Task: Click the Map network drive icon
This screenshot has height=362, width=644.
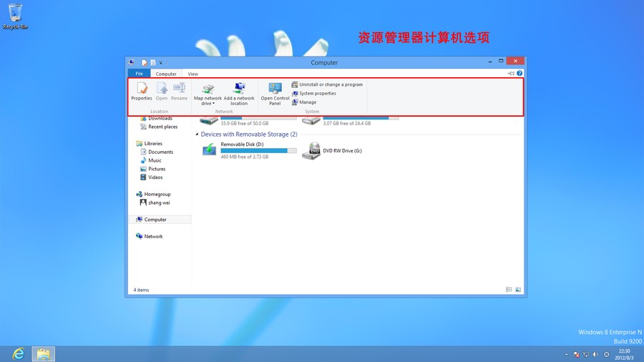Action: 208,90
